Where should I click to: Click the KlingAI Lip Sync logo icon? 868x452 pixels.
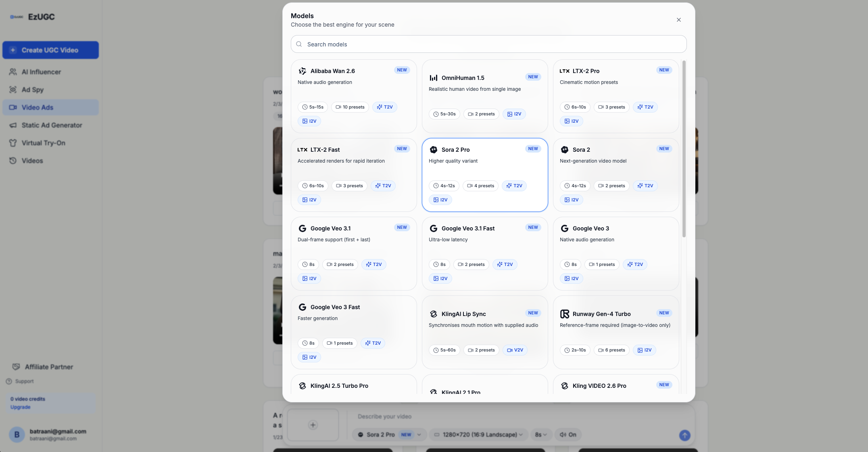(x=433, y=314)
